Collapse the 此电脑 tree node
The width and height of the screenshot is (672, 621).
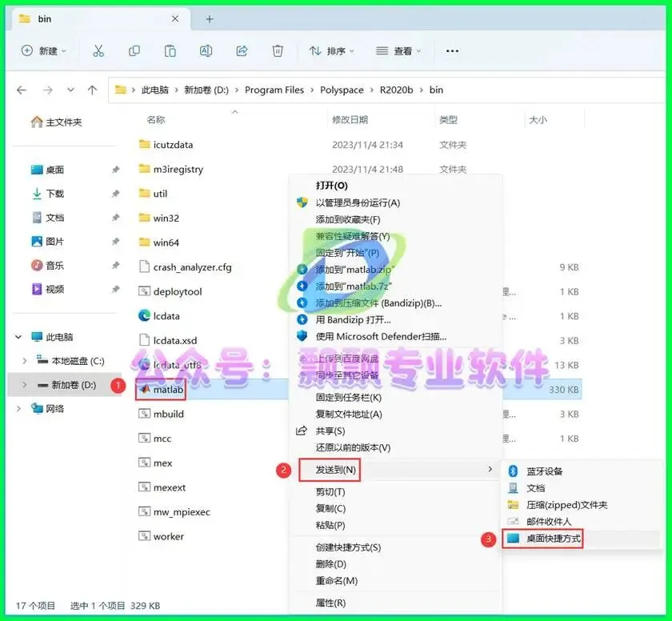tap(18, 337)
